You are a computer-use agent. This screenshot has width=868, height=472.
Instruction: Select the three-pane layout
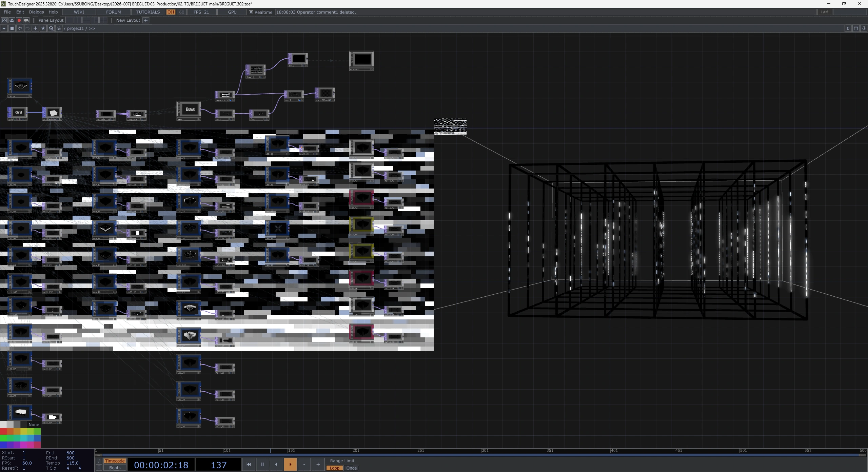pyautogui.click(x=95, y=20)
